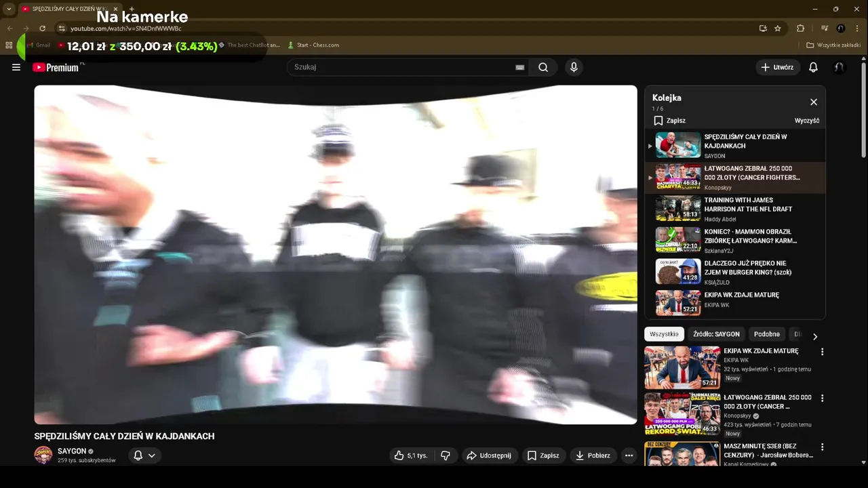The image size is (868, 488).
Task: Open media controls icon in Chrome toolbar
Action: (x=825, y=28)
